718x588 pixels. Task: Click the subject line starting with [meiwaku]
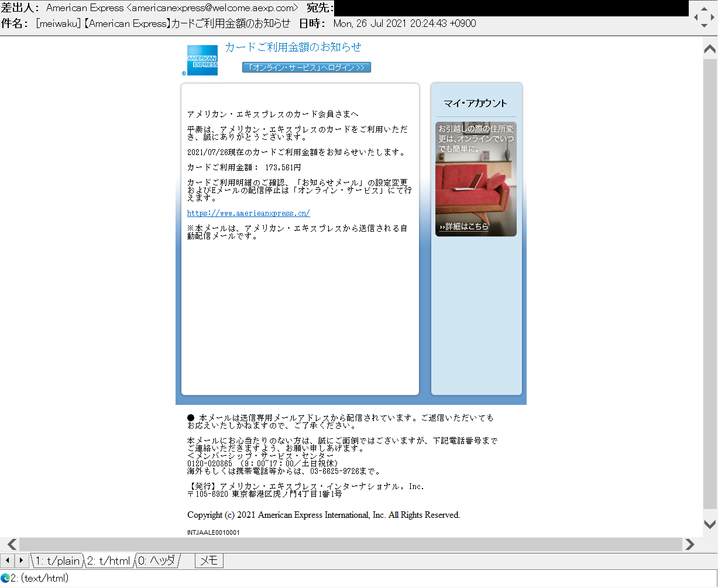click(163, 23)
